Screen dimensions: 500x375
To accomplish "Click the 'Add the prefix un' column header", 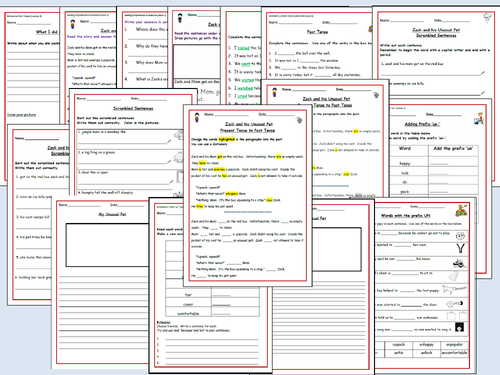I will point(453,148).
